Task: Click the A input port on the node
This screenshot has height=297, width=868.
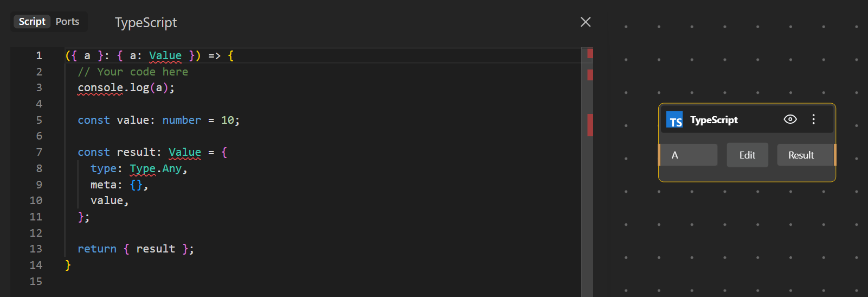Action: click(x=688, y=155)
